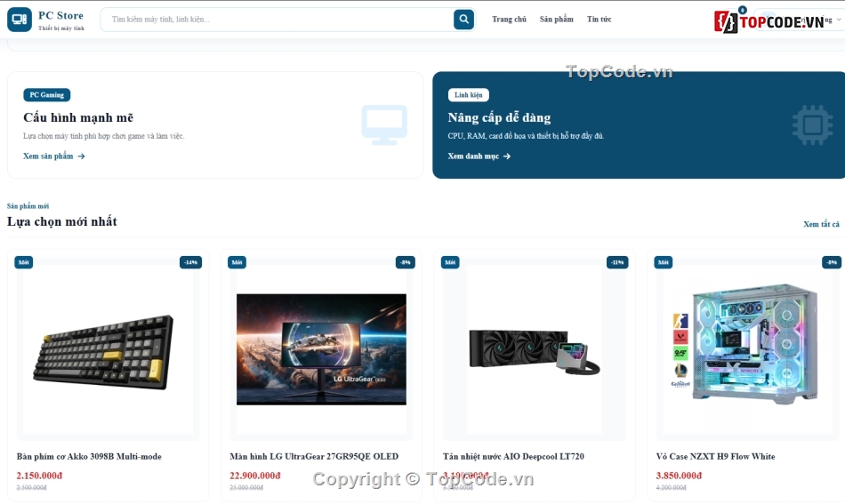Click title Vỏ Case NZXT H9 Flow White
Screen dimensions: 845x504
pyautogui.click(x=716, y=457)
